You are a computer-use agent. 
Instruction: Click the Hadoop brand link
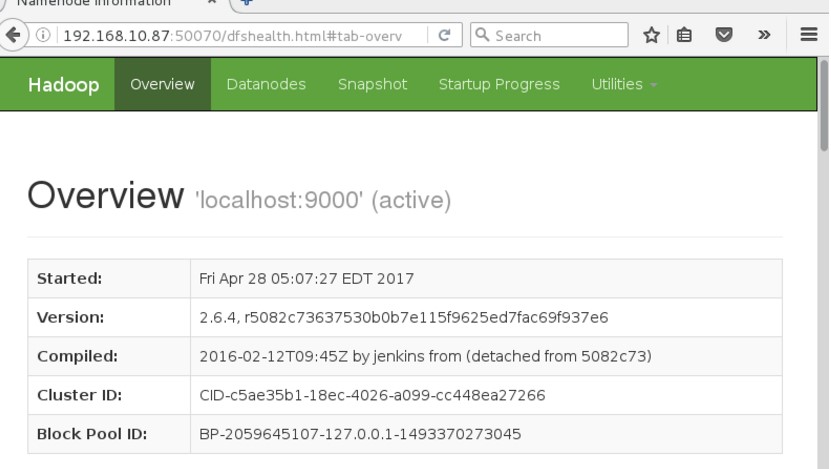point(64,85)
